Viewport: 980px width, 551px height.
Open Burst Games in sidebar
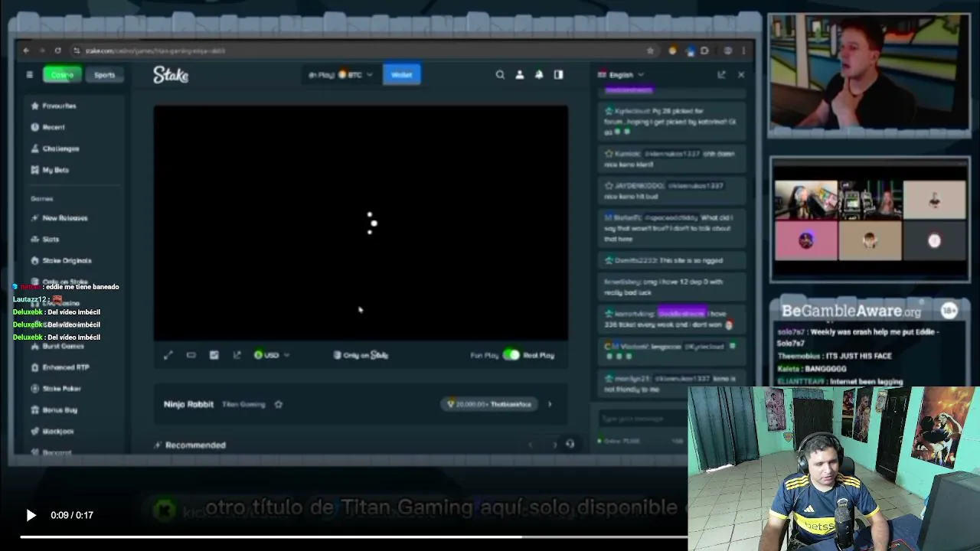tap(57, 346)
